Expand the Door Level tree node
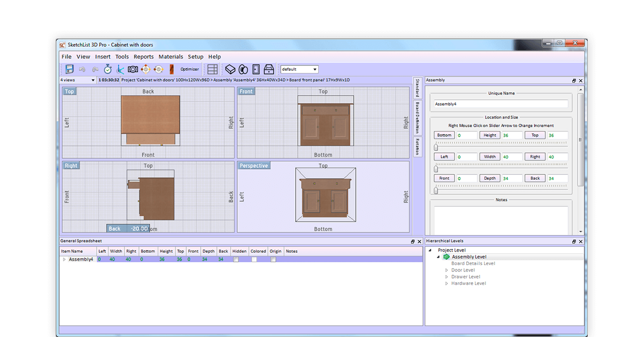The height and width of the screenshot is (337, 644). coord(447,270)
